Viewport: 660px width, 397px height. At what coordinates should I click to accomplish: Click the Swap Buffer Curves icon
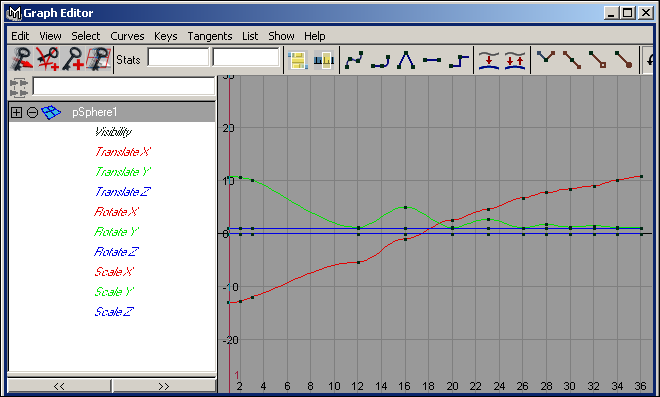coord(515,60)
